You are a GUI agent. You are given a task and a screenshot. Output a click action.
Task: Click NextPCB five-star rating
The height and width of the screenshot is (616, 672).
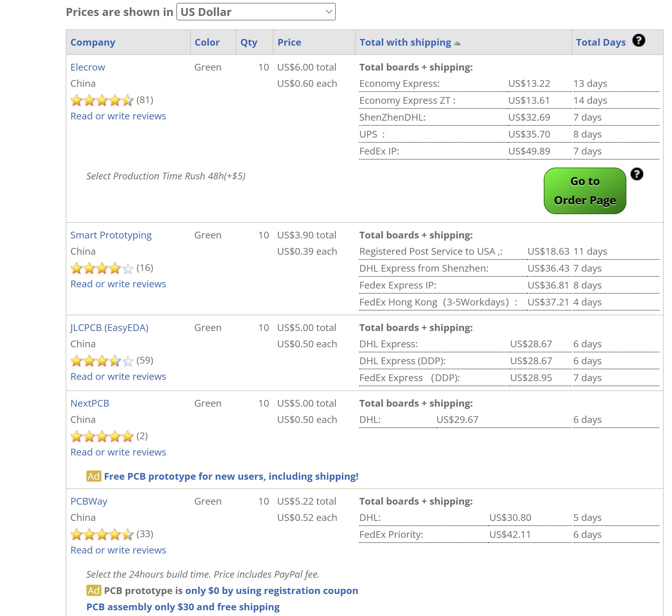tap(102, 436)
